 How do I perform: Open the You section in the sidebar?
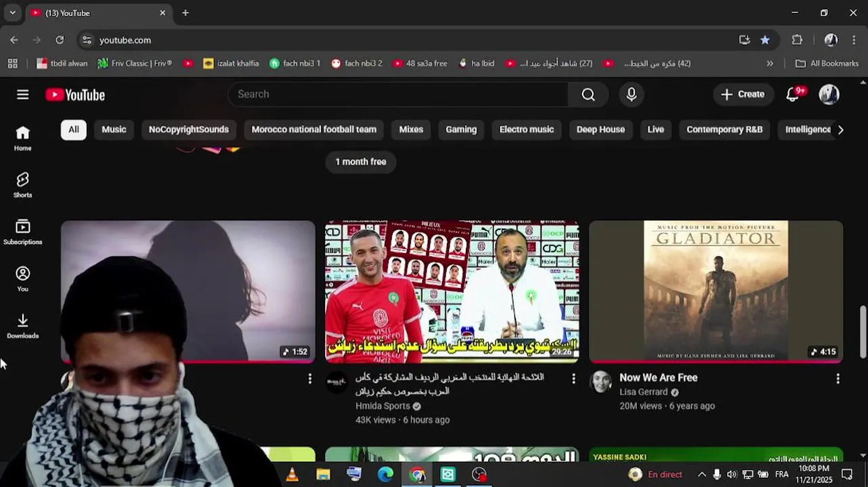point(23,279)
